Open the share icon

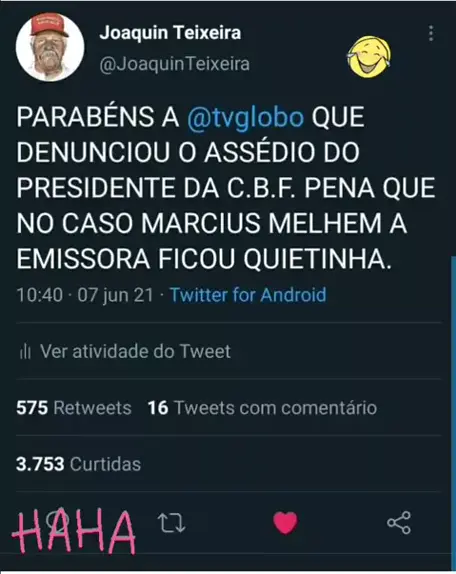[399, 523]
